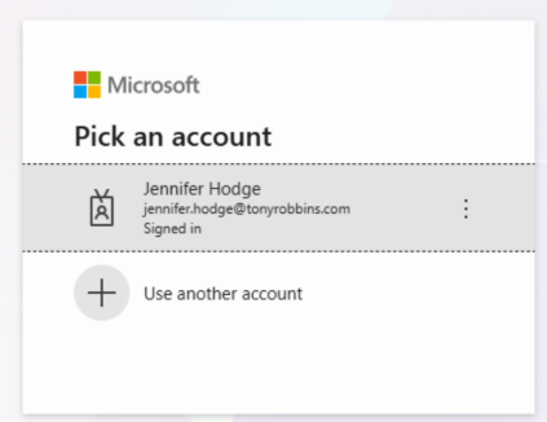Click the green square of the Microsoft logo
The image size is (547, 422).
click(x=94, y=78)
